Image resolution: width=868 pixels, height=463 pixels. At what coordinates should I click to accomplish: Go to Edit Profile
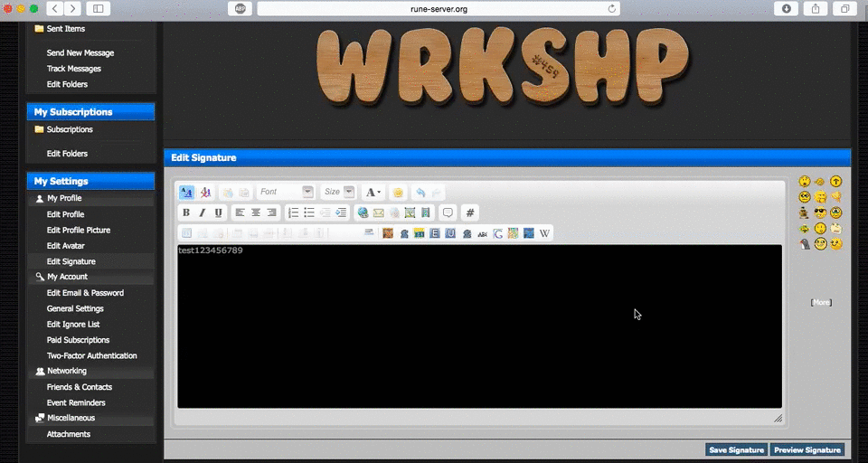pos(65,214)
